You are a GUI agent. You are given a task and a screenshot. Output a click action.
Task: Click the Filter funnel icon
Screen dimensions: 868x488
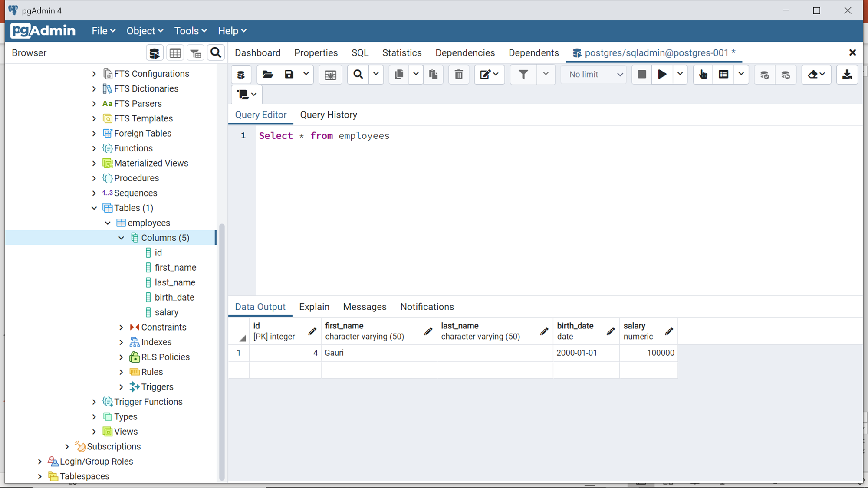pyautogui.click(x=523, y=75)
